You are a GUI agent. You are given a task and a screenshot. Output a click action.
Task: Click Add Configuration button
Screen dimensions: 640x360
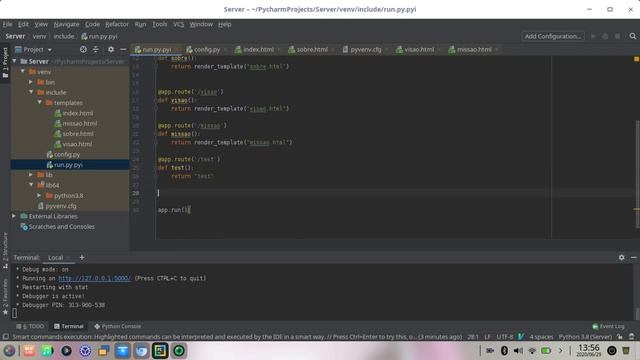point(553,36)
